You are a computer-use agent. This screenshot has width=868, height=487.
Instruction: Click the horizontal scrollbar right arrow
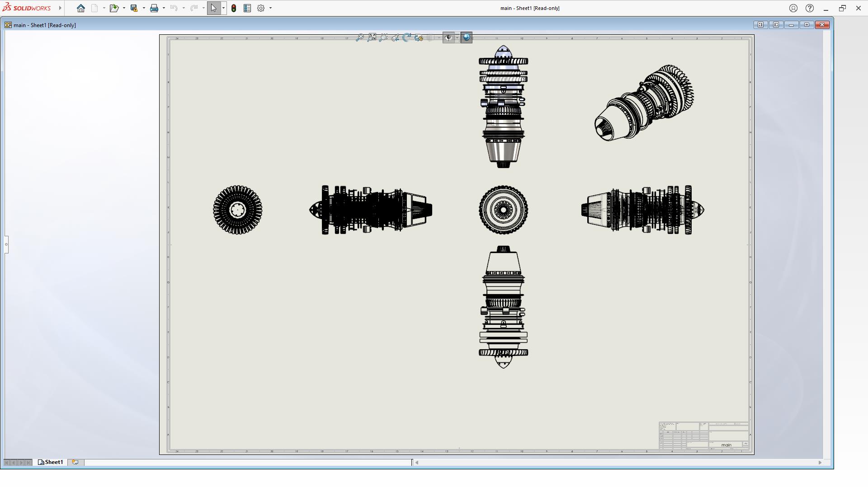820,462
